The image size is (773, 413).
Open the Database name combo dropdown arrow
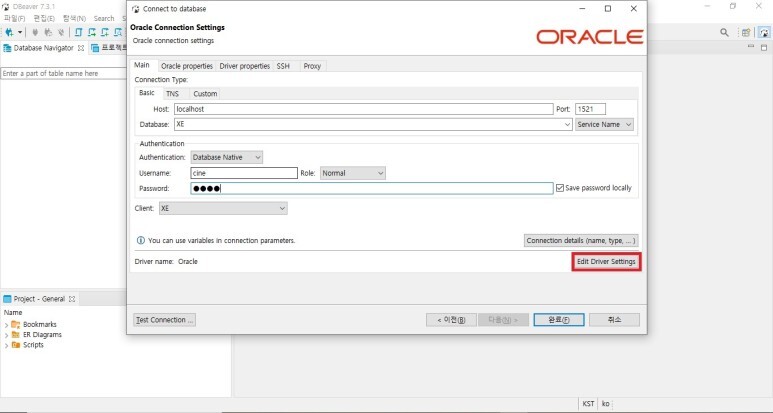point(567,125)
